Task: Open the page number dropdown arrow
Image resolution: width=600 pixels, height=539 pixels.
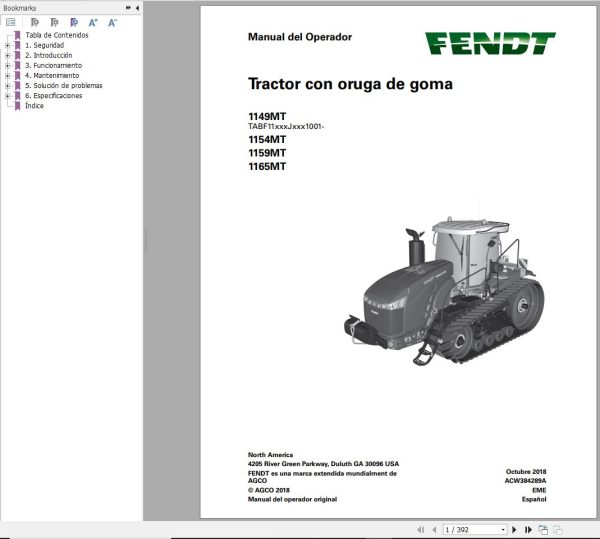Action: [x=503, y=530]
